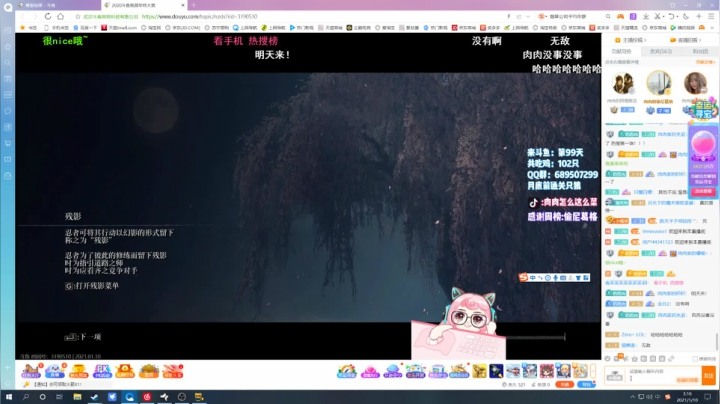Open the undo closed-tab dropdown
The width and height of the screenshot is (720, 404).
[x=673, y=17]
